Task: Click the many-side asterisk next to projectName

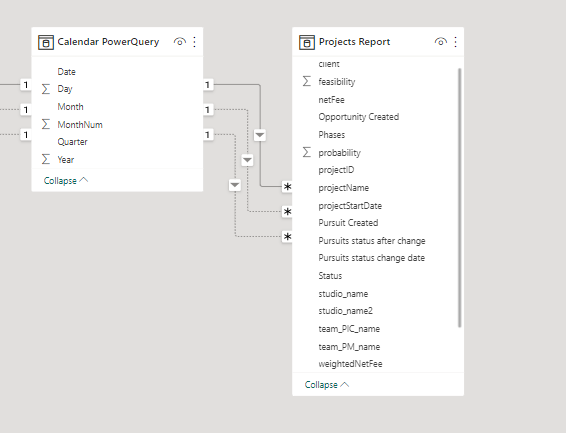Action: [287, 187]
